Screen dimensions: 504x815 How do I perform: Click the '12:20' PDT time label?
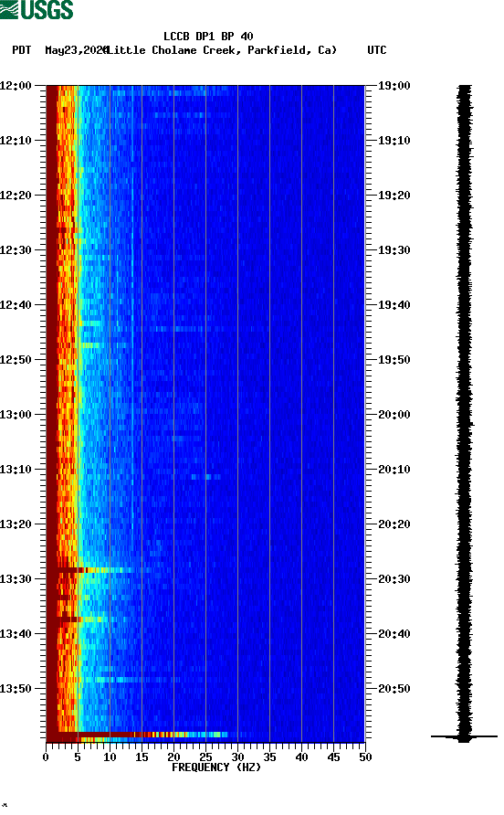(16, 196)
